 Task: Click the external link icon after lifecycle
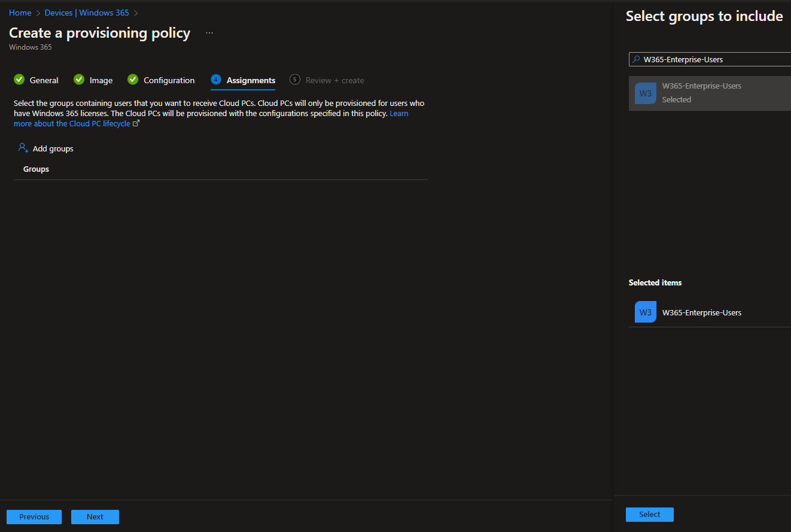(x=136, y=123)
